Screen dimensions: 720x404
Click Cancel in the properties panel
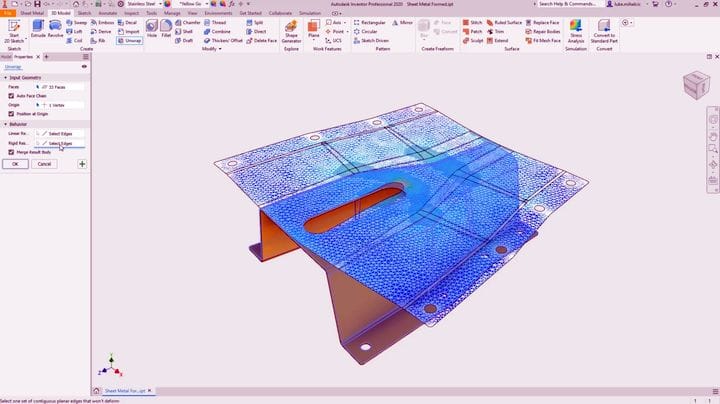[44, 163]
